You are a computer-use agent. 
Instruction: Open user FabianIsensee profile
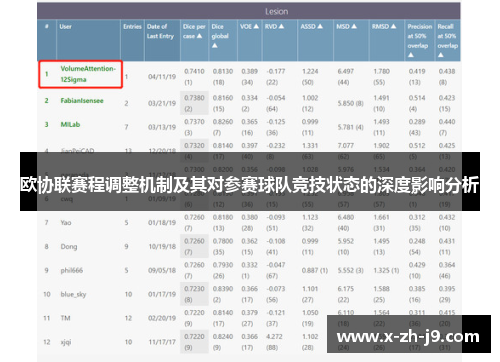click(82, 101)
